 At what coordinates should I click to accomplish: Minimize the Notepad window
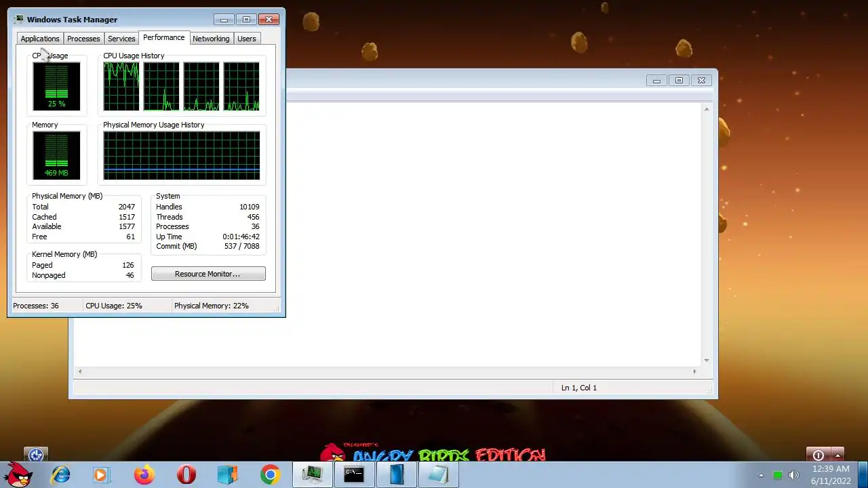[656, 80]
